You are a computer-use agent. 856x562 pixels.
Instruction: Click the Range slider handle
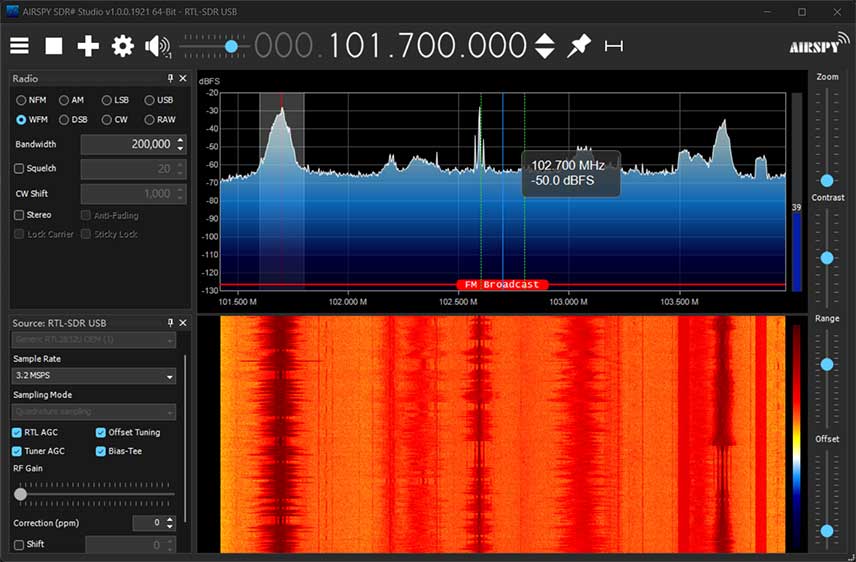(x=827, y=364)
